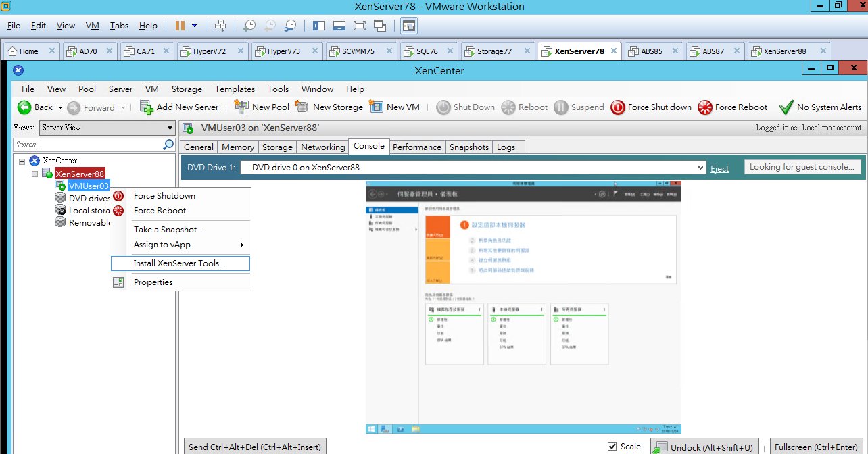Choose Force Shutdown from the context menu
868x454 pixels.
pyautogui.click(x=180, y=196)
